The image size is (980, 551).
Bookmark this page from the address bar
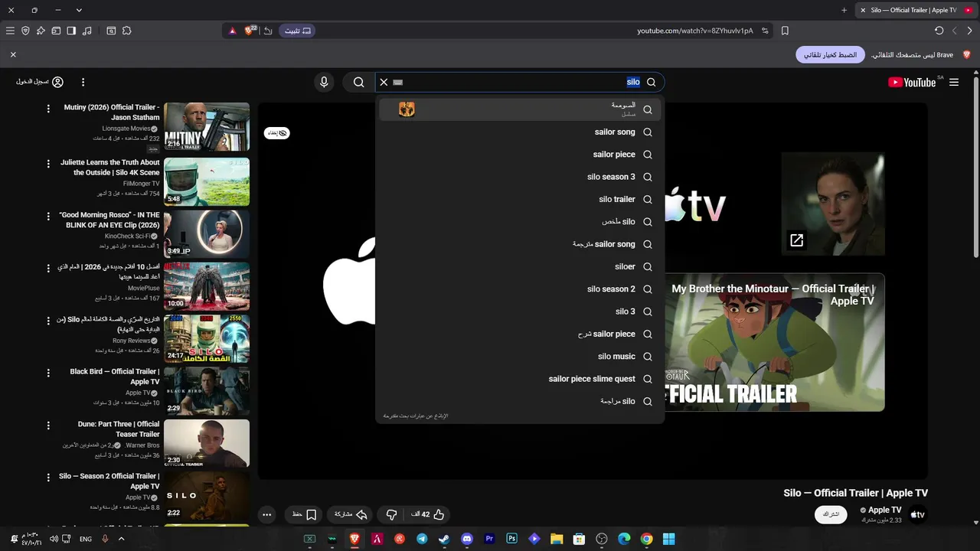[x=785, y=31]
